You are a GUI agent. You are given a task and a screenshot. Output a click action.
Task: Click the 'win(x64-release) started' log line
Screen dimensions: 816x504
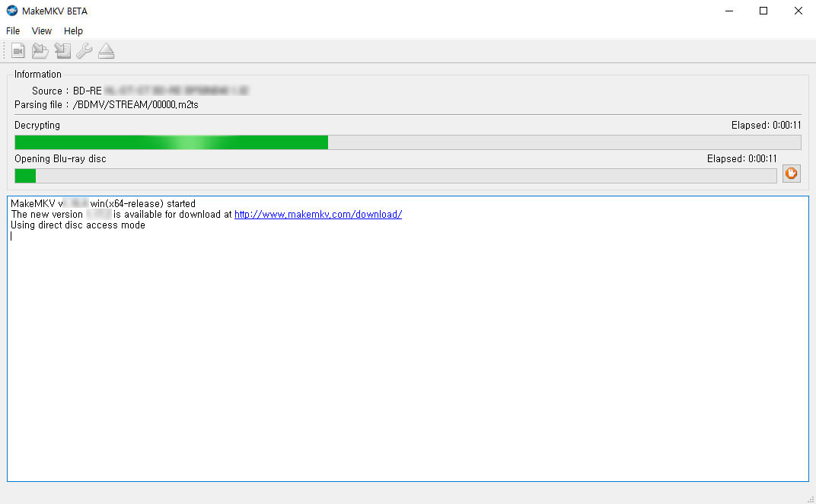pos(142,203)
